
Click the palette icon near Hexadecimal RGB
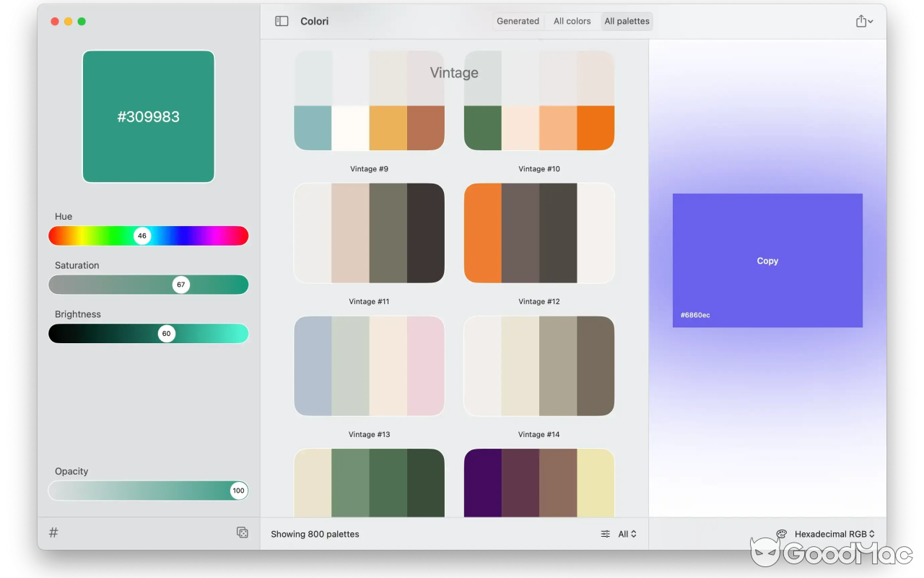pos(781,532)
